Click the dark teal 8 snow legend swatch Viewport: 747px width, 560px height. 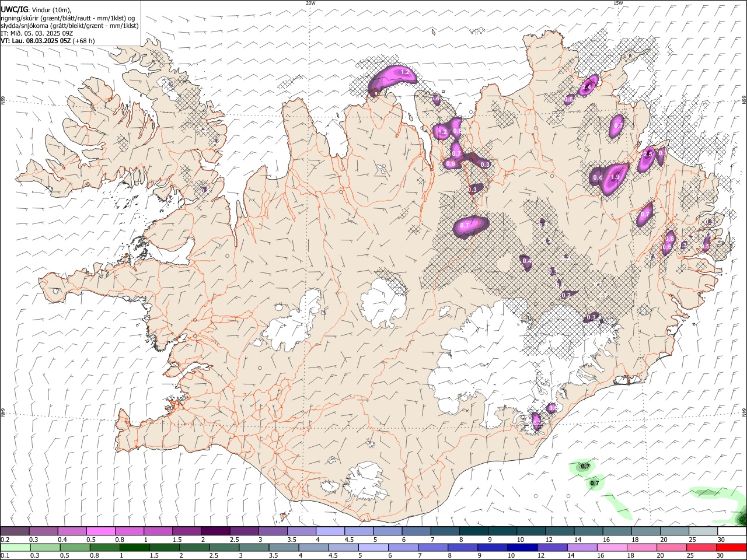pos(473,531)
